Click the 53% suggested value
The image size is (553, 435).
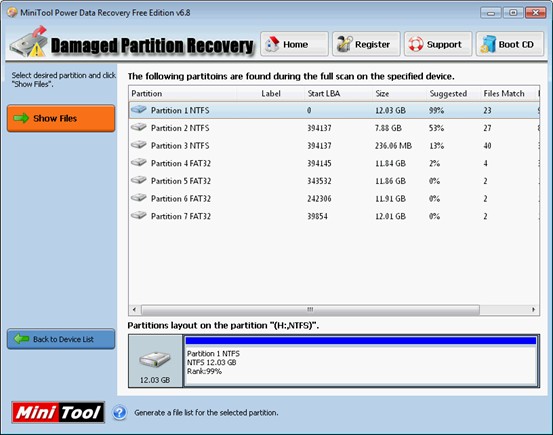436,128
